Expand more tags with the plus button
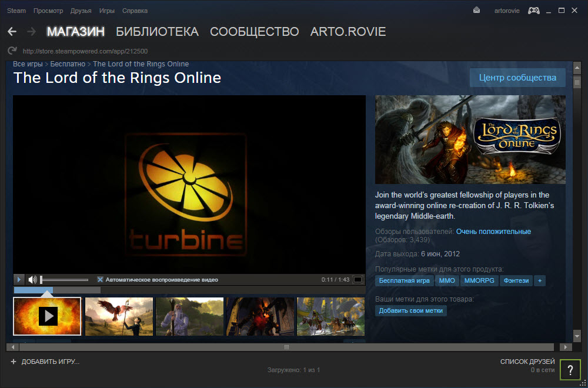588x388 pixels. pos(539,281)
